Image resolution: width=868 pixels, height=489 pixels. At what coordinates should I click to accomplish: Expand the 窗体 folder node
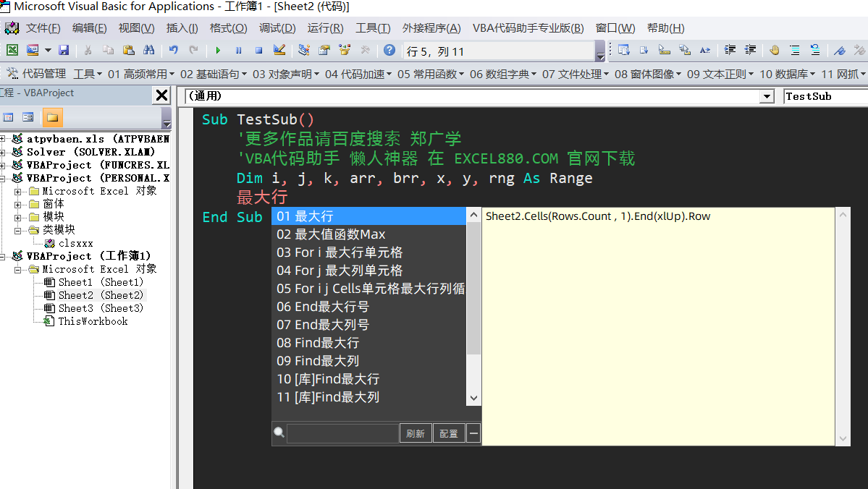pyautogui.click(x=17, y=204)
